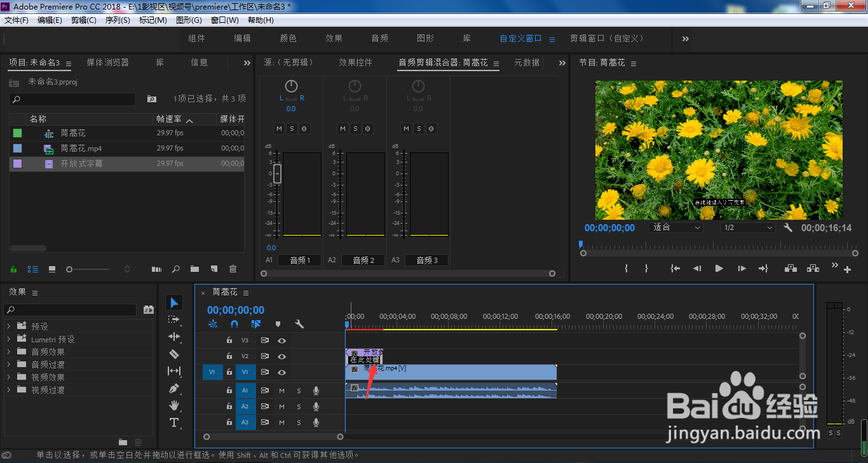
Task: Click New Item in Project panel
Action: point(214,269)
